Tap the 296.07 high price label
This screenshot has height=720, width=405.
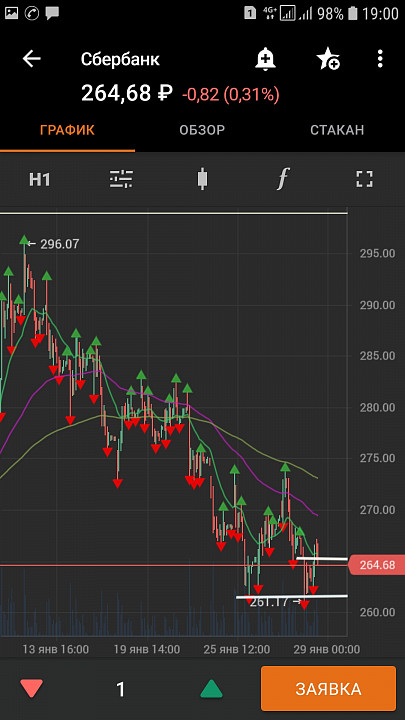click(59, 244)
